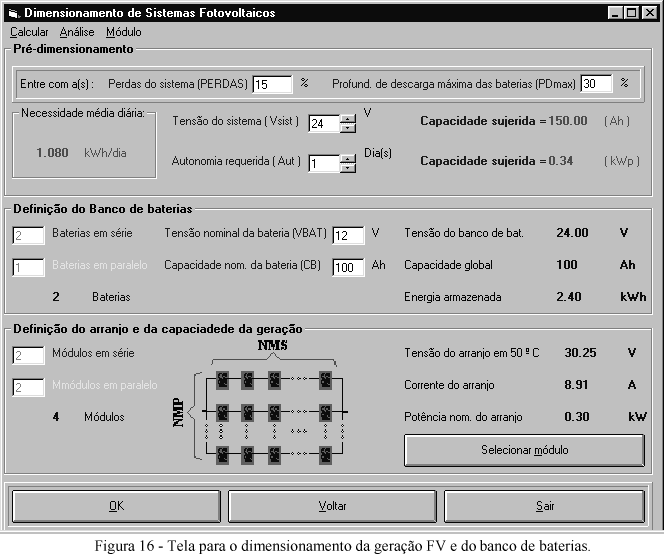
Task: Click the Vsist voltage value field
Action: [323, 123]
